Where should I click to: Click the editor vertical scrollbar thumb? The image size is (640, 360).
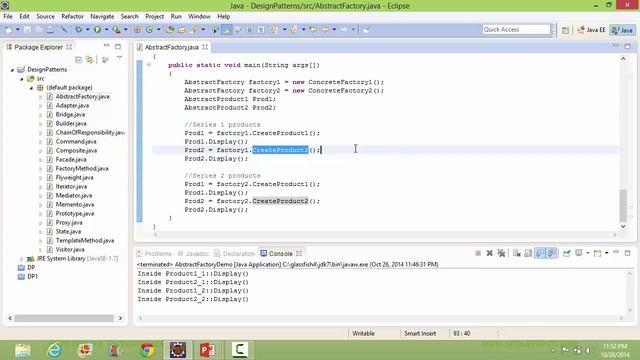tap(623, 205)
